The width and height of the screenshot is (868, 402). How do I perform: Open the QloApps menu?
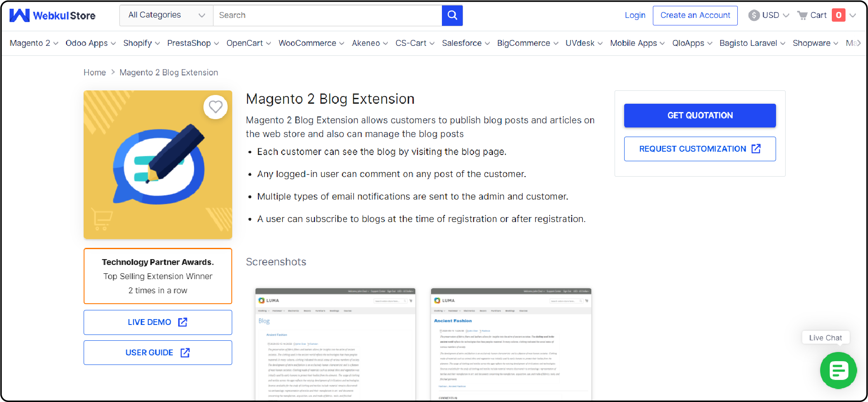tap(692, 43)
